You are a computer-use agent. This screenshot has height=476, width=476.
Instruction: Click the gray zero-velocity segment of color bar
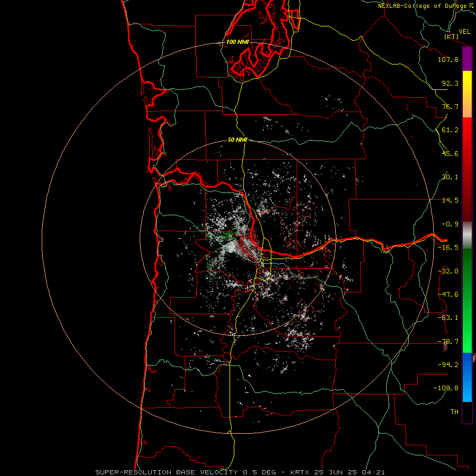[467, 235]
